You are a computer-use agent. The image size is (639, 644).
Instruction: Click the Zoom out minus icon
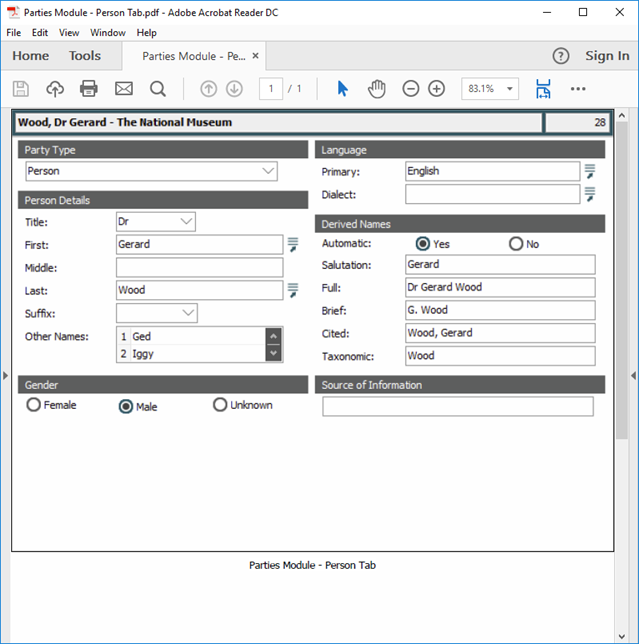coord(410,89)
